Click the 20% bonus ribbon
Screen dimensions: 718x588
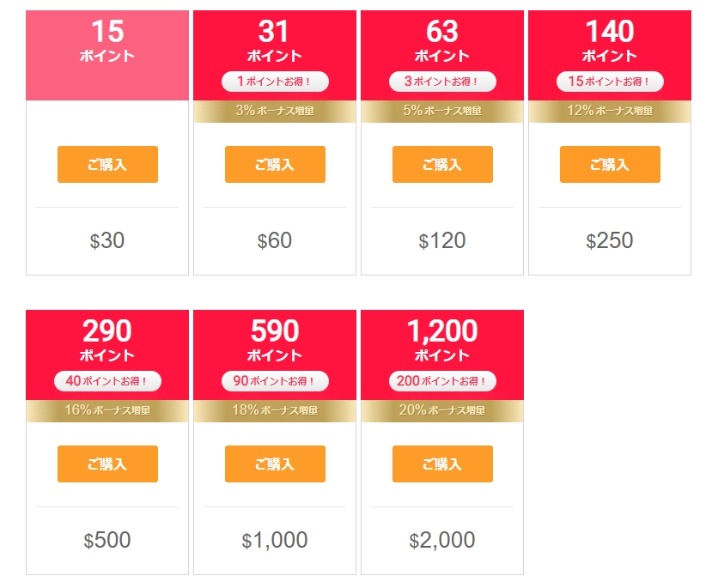(x=442, y=410)
